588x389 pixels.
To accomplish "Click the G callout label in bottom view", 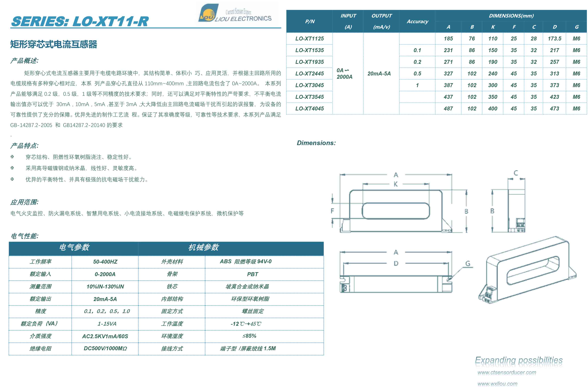I will point(467,263).
